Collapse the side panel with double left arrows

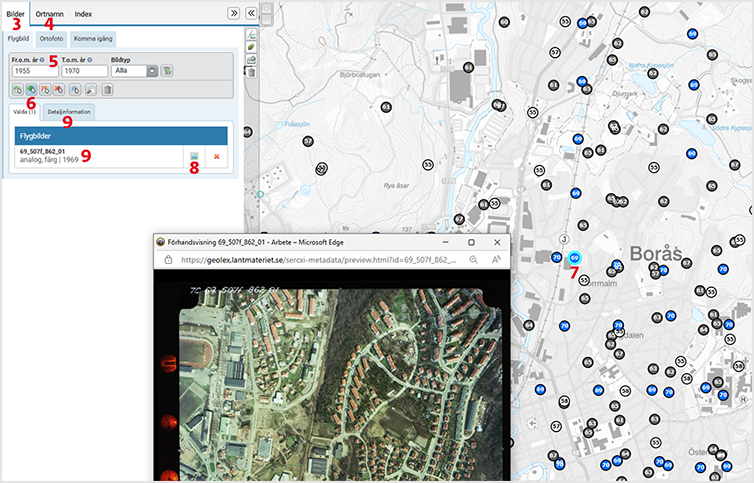tap(251, 13)
